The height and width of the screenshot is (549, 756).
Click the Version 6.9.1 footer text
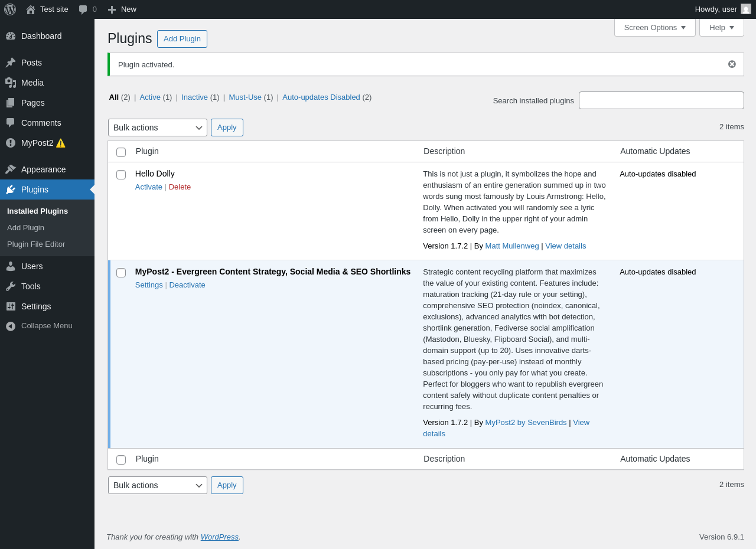pos(722,537)
